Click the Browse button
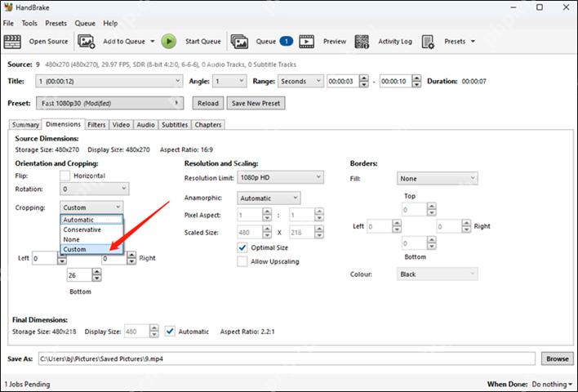Screen dimensions: 578x392 tap(558, 359)
